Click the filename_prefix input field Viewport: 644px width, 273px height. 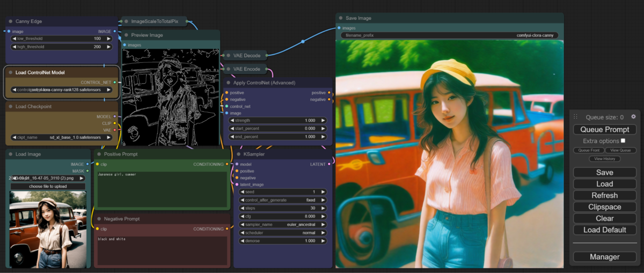tap(449, 35)
